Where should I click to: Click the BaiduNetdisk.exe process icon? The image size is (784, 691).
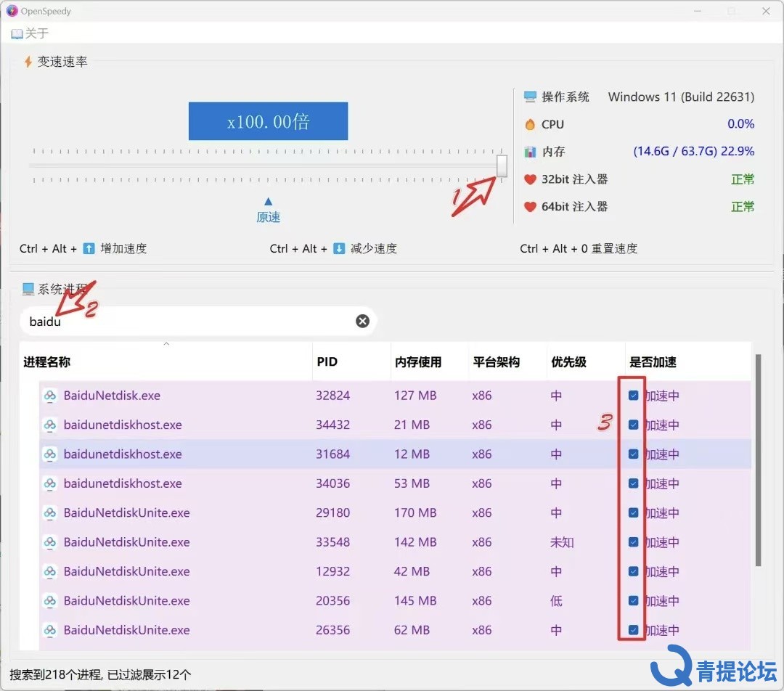[x=50, y=396]
